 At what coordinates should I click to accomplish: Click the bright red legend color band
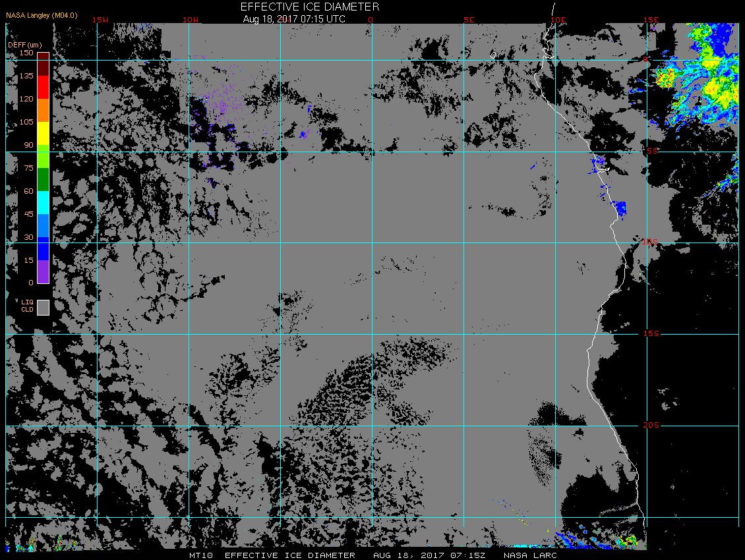point(44,88)
